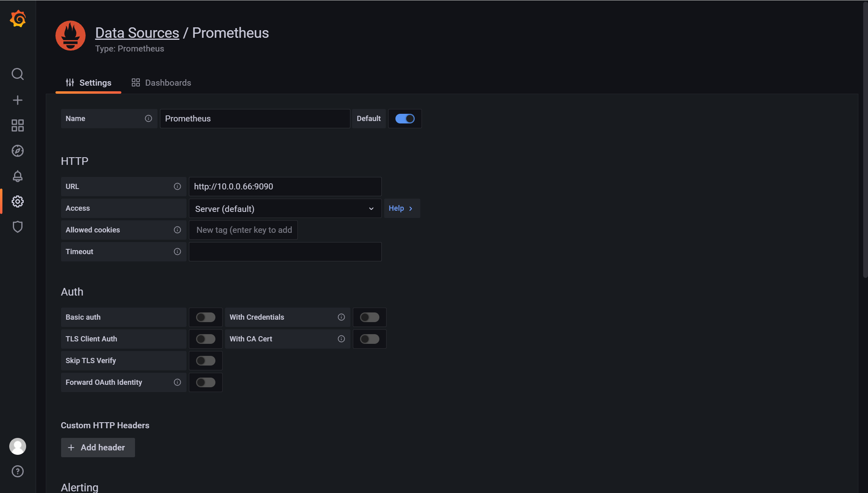Screen dimensions: 868x493
Task: Open the Dashboards grid icon in sidebar
Action: click(18, 125)
